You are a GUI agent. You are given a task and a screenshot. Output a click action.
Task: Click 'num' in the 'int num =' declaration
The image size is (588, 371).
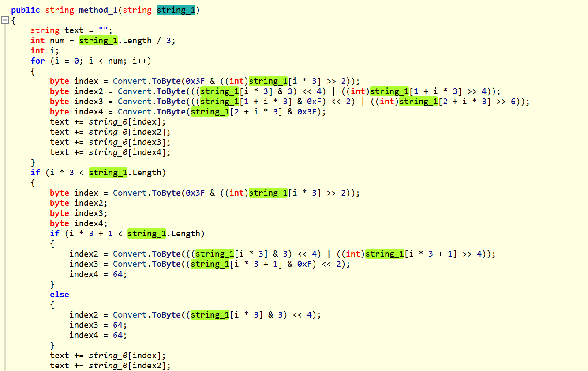[x=57, y=41]
